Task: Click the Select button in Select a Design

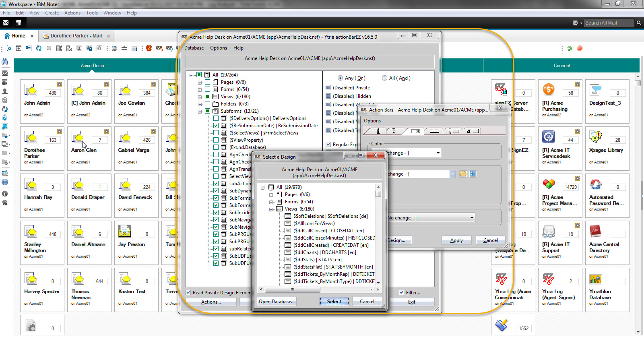Action: (x=334, y=302)
